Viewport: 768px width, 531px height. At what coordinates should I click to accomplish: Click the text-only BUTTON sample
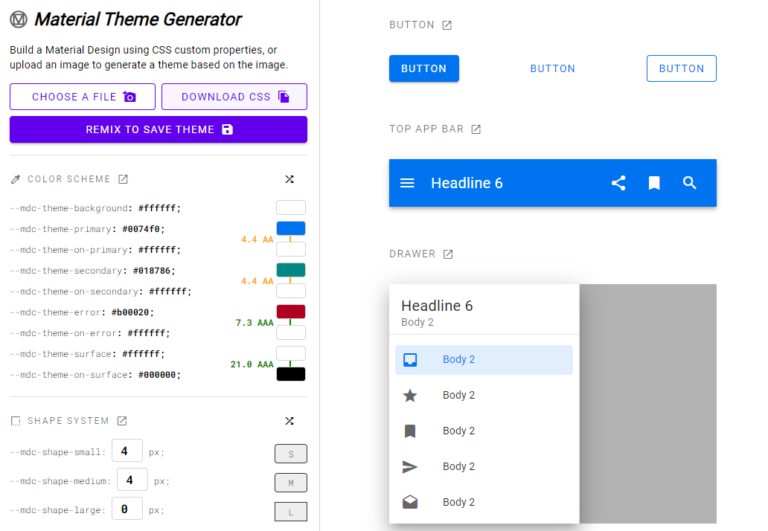point(552,69)
